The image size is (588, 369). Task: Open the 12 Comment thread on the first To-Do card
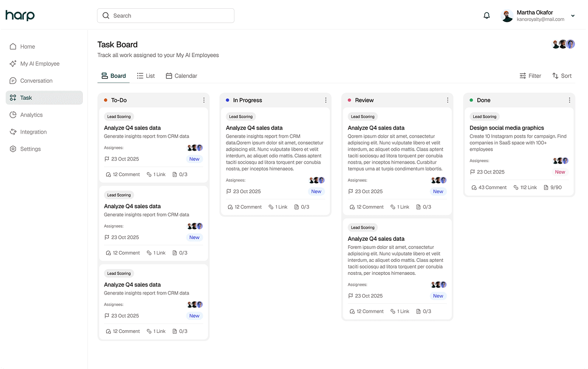pyautogui.click(x=123, y=174)
